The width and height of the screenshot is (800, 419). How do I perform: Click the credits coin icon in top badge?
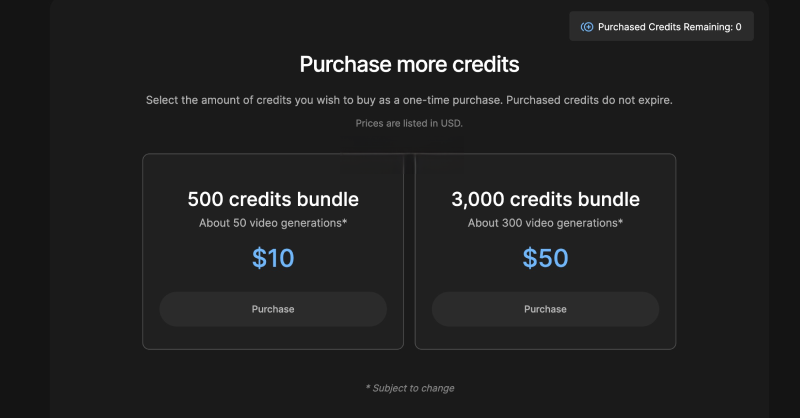tap(588, 27)
